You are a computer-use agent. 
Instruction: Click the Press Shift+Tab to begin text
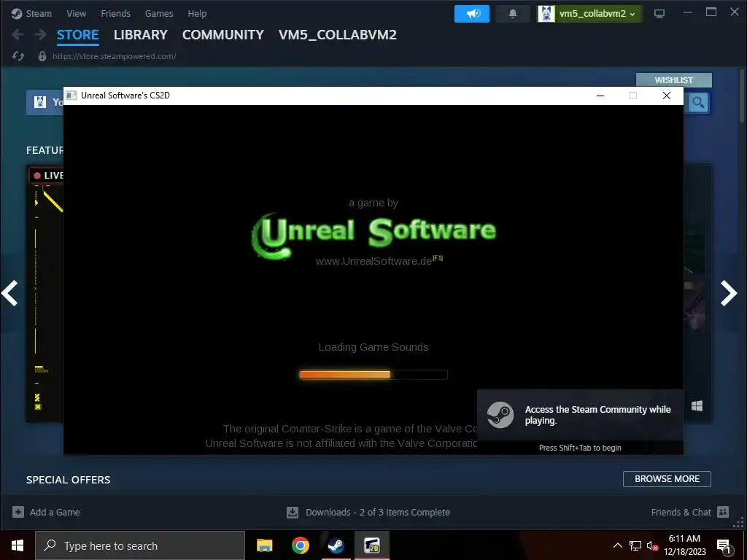[580, 448]
